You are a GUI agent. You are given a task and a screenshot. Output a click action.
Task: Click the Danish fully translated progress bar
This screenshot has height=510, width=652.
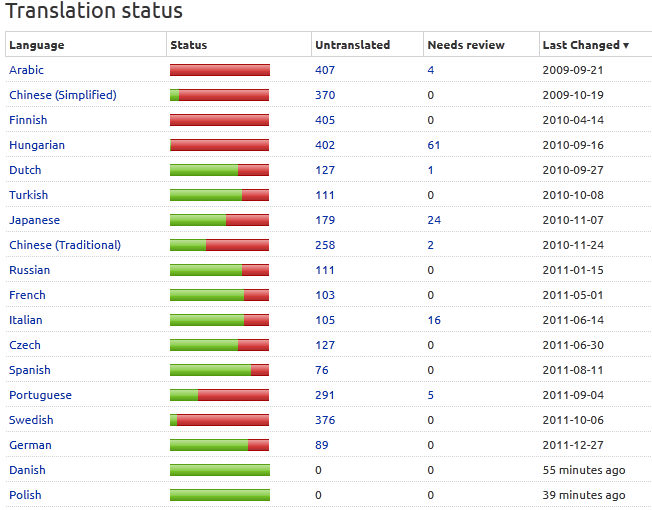click(x=219, y=470)
